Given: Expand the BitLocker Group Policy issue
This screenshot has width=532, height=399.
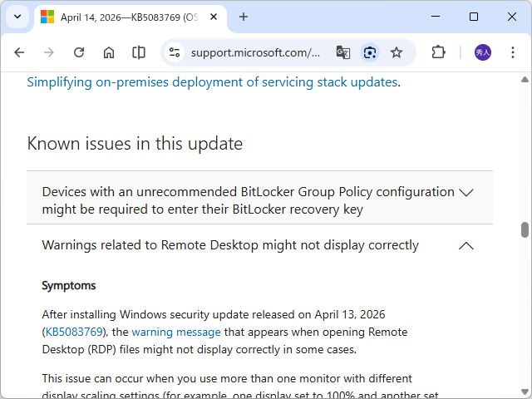Looking at the screenshot, I should coord(465,193).
